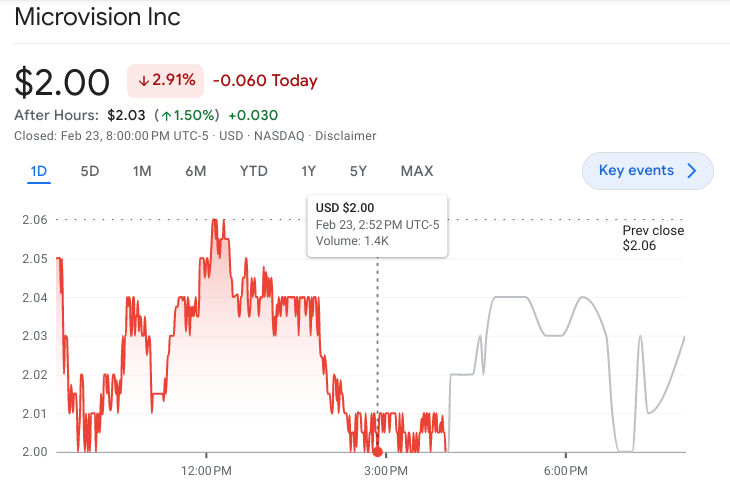
Task: Click the Key events chevron arrow
Action: [692, 171]
